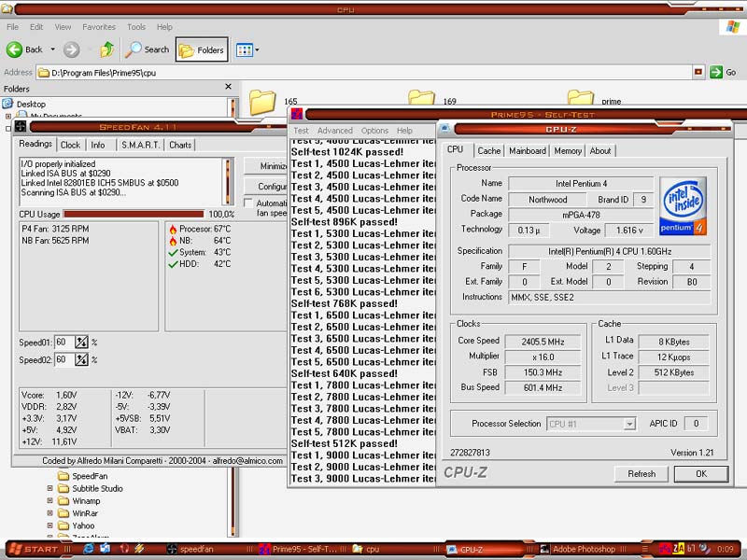747x560 pixels.
Task: Expand the Subtitle Studio folder node
Action: [x=51, y=488]
